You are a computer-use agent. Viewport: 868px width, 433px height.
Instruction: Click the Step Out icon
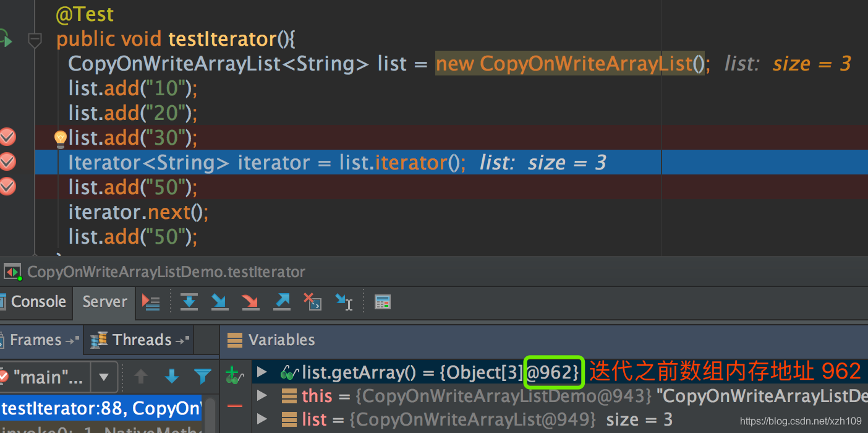281,302
